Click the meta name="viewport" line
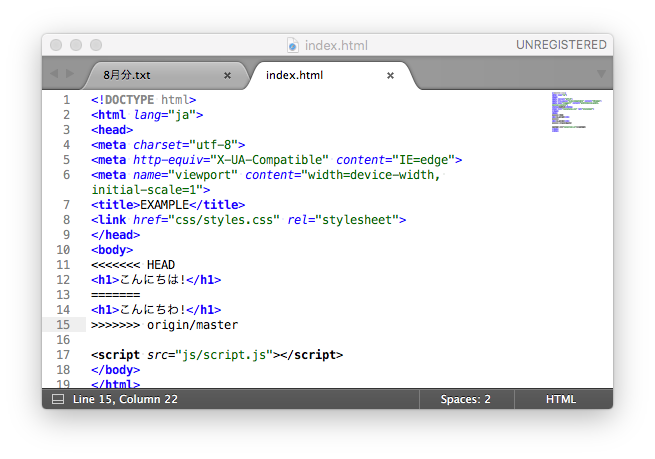The height and width of the screenshot is (459, 655). pyautogui.click(x=266, y=175)
